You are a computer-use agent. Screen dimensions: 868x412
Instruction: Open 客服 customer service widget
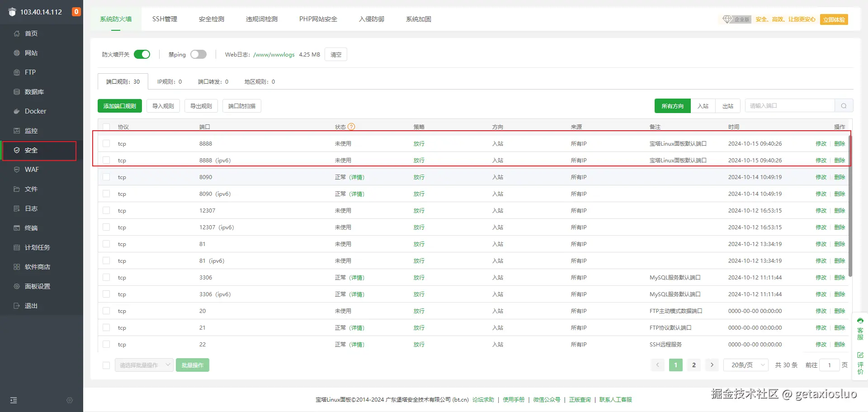coord(860,328)
